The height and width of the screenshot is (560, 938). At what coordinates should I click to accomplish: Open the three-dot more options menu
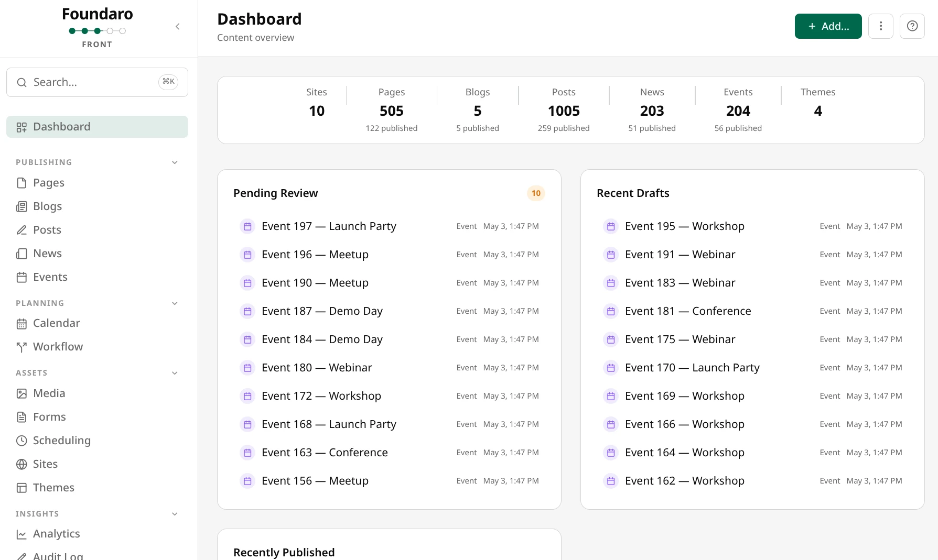(x=881, y=26)
